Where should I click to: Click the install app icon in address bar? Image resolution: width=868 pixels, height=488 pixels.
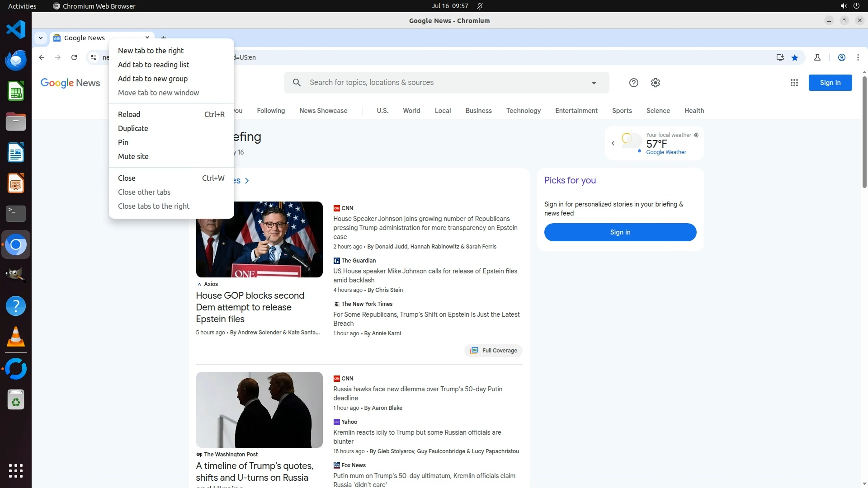[x=780, y=57]
